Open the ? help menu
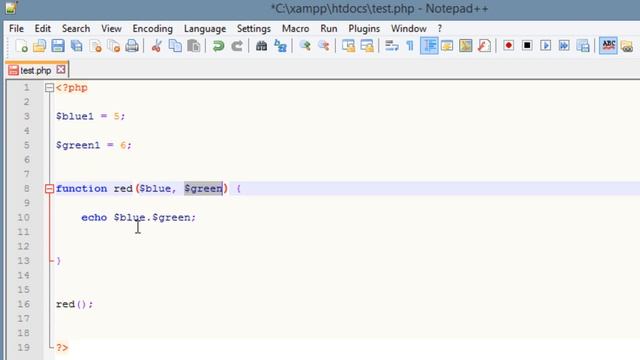This screenshot has height=360, width=640. (x=440, y=29)
